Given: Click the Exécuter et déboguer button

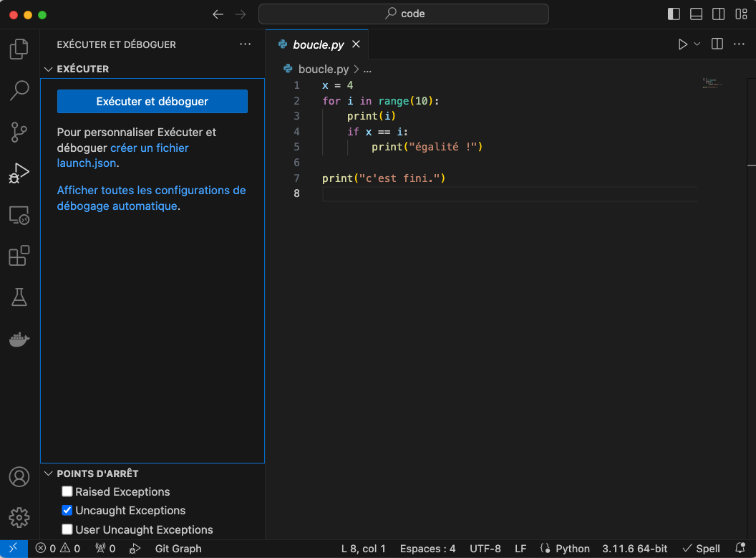Looking at the screenshot, I should [152, 102].
